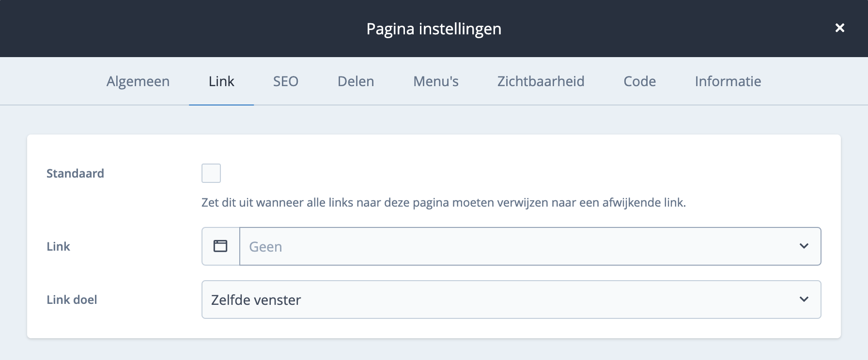Click the window icon beside the Link field
Image resolution: width=868 pixels, height=360 pixels.
[220, 246]
